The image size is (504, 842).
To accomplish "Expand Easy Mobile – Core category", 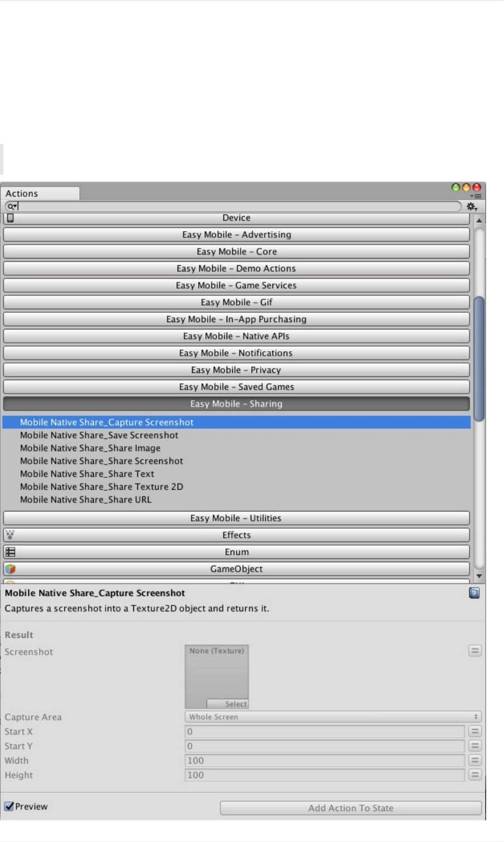I will [237, 251].
